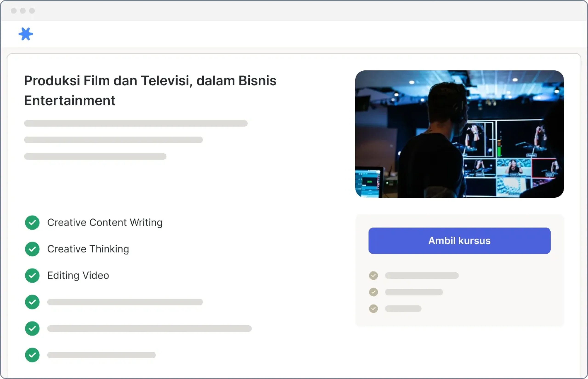
Task: Click the placeholder bar beside first beige checkmark
Action: (x=422, y=275)
